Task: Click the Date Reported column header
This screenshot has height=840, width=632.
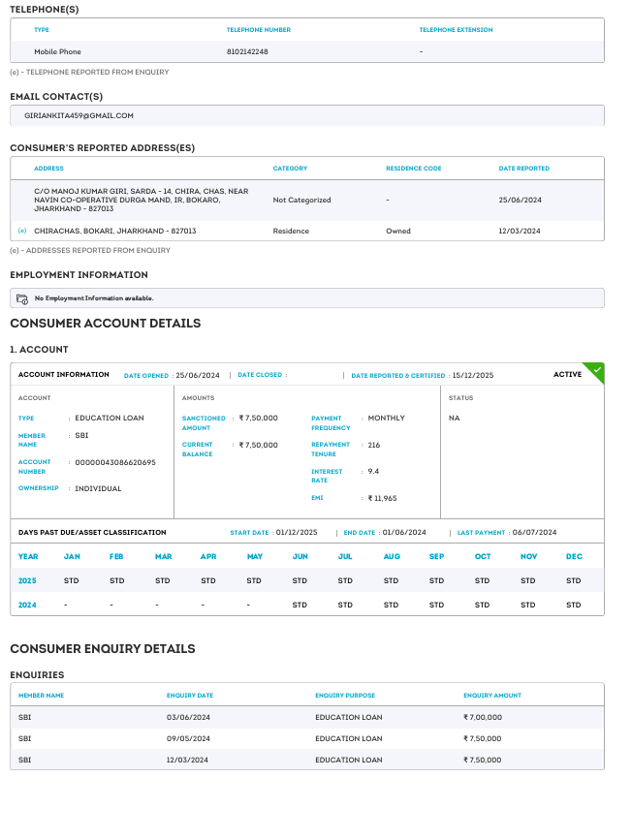Action: (523, 169)
